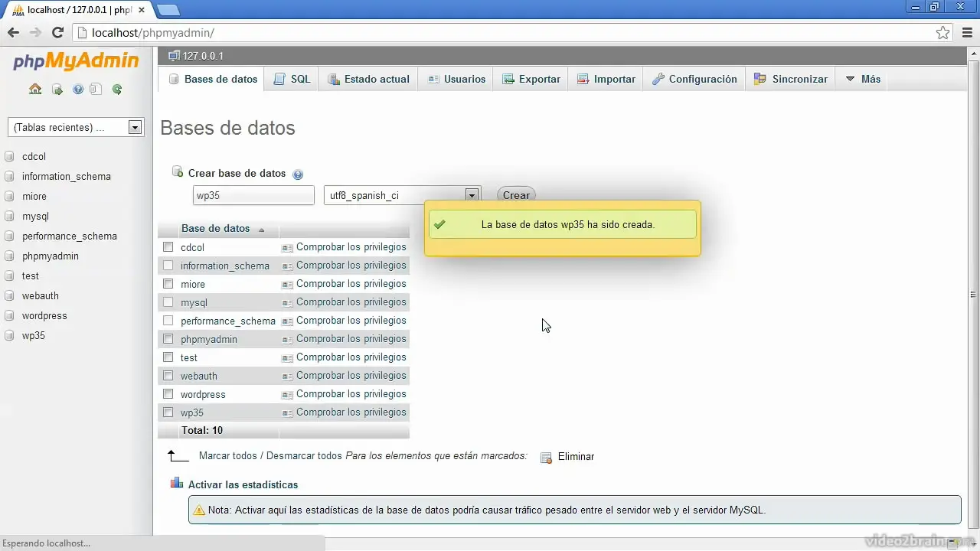Image resolution: width=980 pixels, height=551 pixels.
Task: Go back with the browser back arrow
Action: pyautogui.click(x=13, y=33)
